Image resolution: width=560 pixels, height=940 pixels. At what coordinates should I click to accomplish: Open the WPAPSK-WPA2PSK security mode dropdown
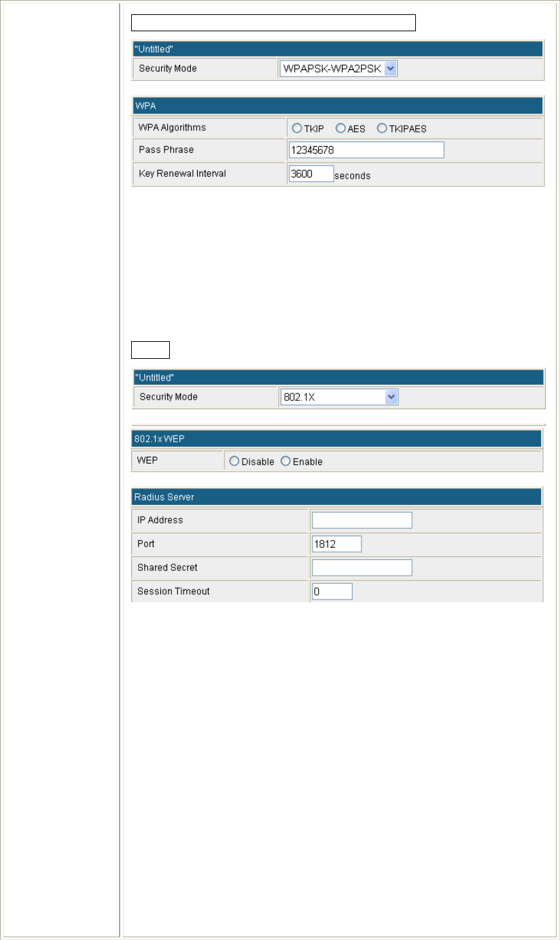coord(338,68)
